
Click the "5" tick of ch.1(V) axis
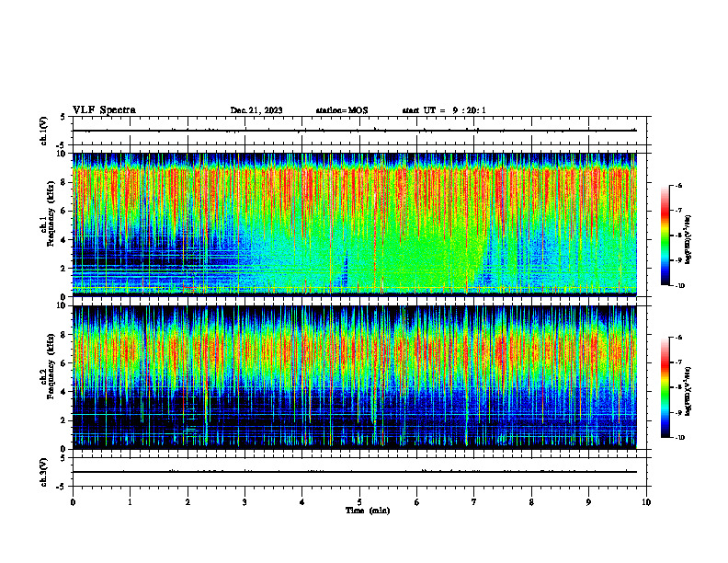point(63,117)
